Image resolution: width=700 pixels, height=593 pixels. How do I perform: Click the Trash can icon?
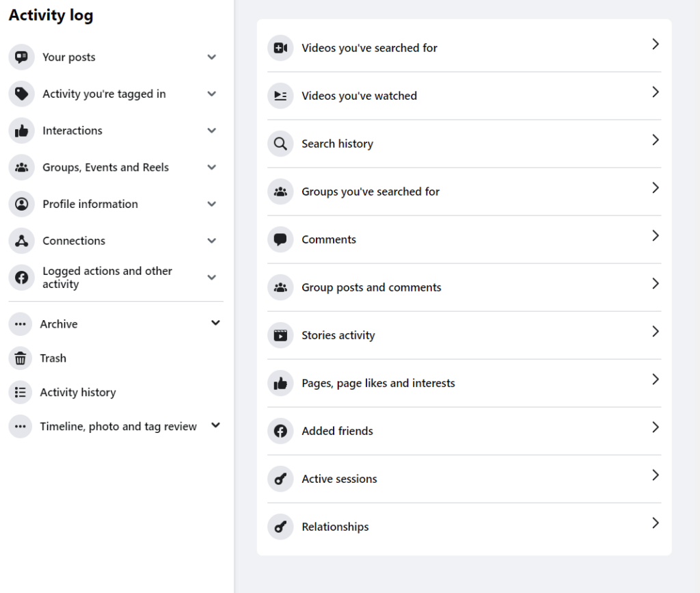(21, 358)
